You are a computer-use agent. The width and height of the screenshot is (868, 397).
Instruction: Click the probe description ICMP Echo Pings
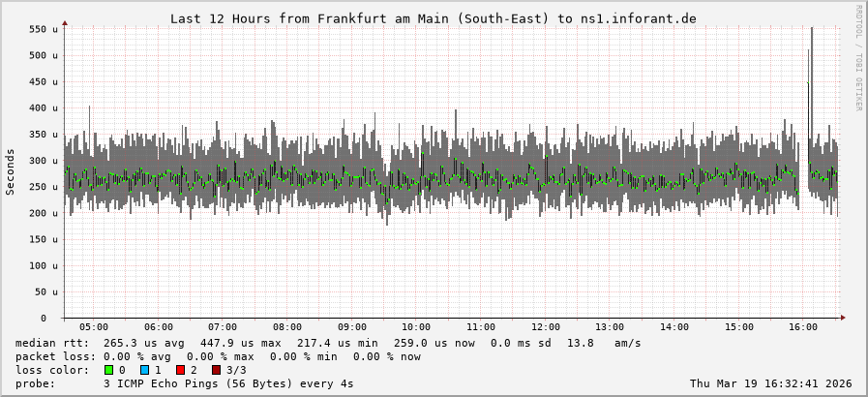228,383
